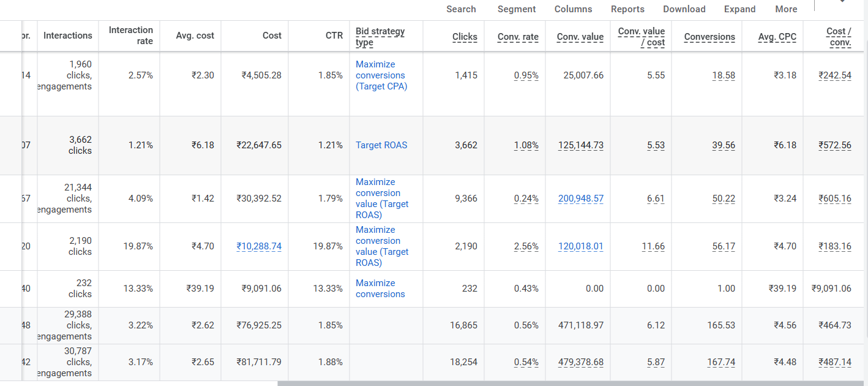Open the Columns selector
The height and width of the screenshot is (386, 868).
[x=573, y=9]
